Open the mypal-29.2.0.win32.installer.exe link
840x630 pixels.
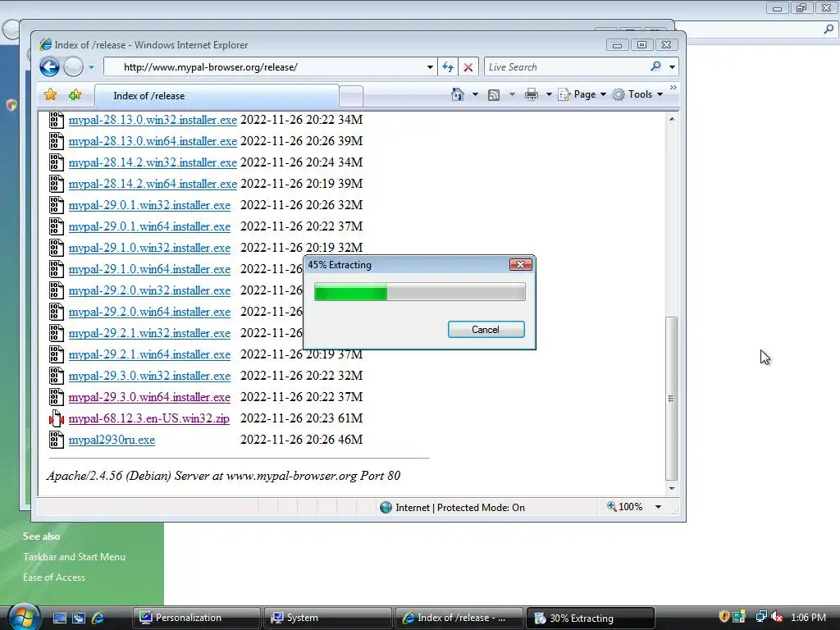click(x=149, y=290)
